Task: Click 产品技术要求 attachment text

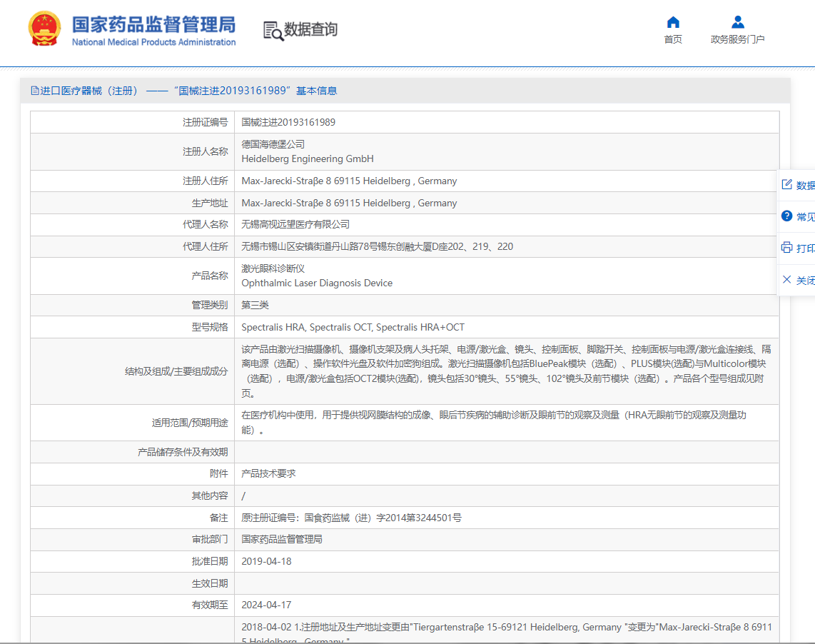Action: (x=268, y=473)
